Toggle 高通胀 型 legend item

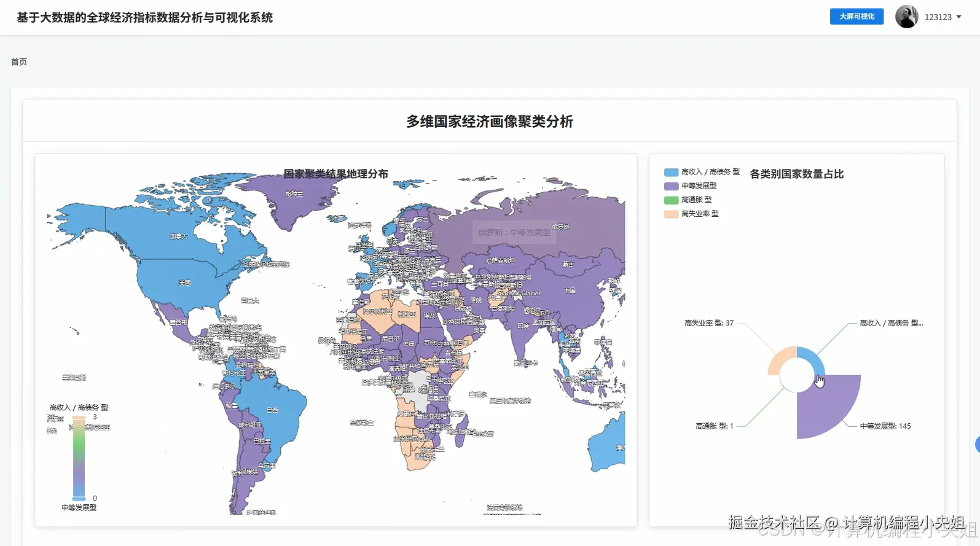pyautogui.click(x=688, y=200)
